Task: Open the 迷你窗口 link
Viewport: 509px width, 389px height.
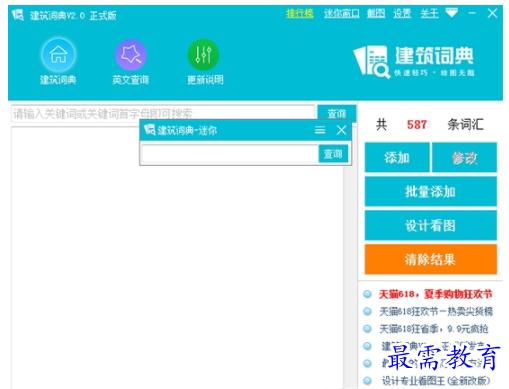Action: pos(342,14)
